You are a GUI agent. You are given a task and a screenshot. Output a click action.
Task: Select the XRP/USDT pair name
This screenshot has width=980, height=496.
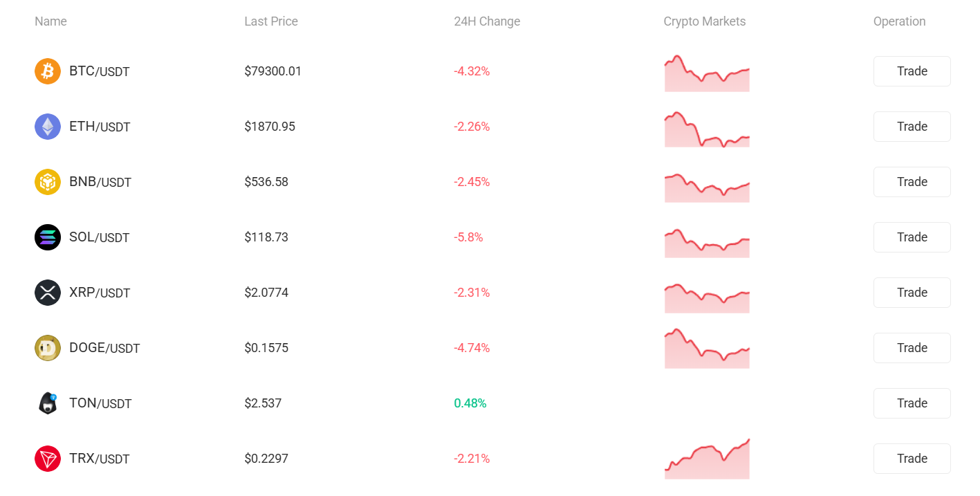(100, 293)
